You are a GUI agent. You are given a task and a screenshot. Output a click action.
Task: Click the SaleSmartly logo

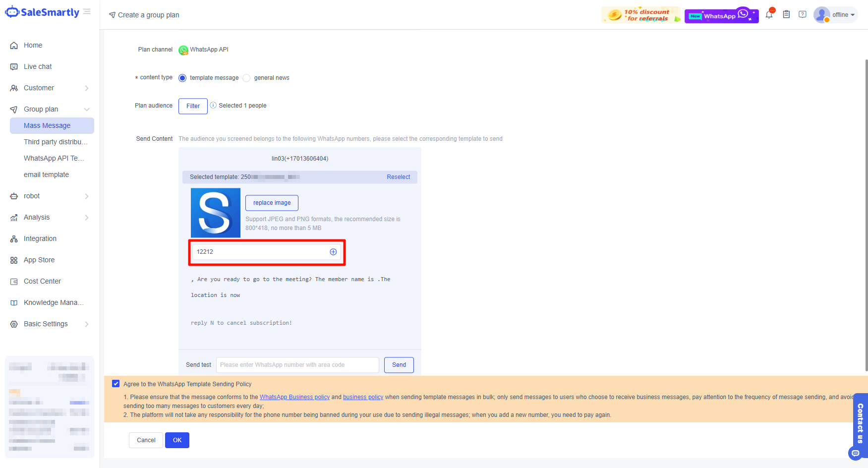pyautogui.click(x=42, y=12)
